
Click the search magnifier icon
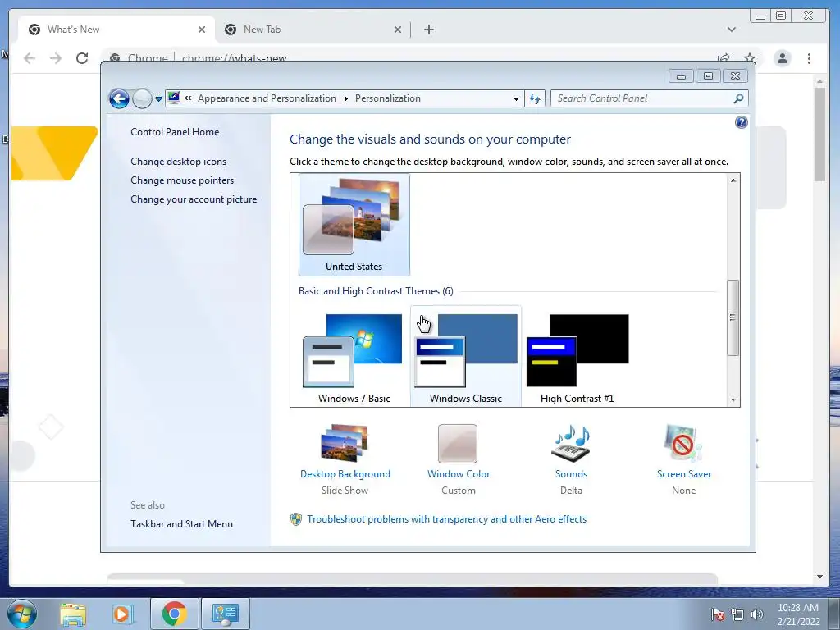739,98
